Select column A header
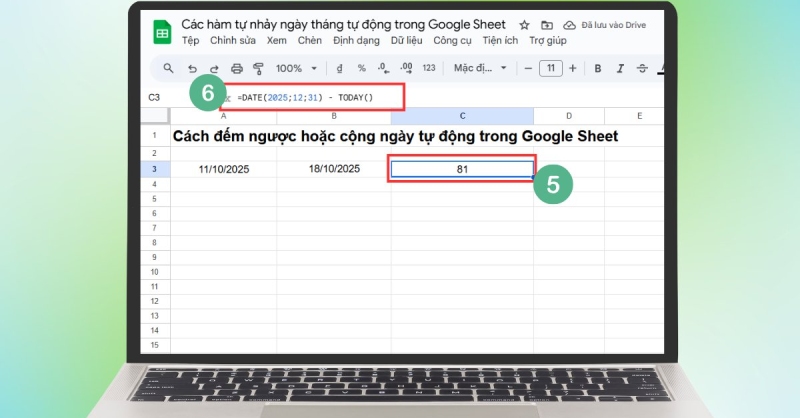Viewport: 800px width, 418px height. tap(223, 116)
